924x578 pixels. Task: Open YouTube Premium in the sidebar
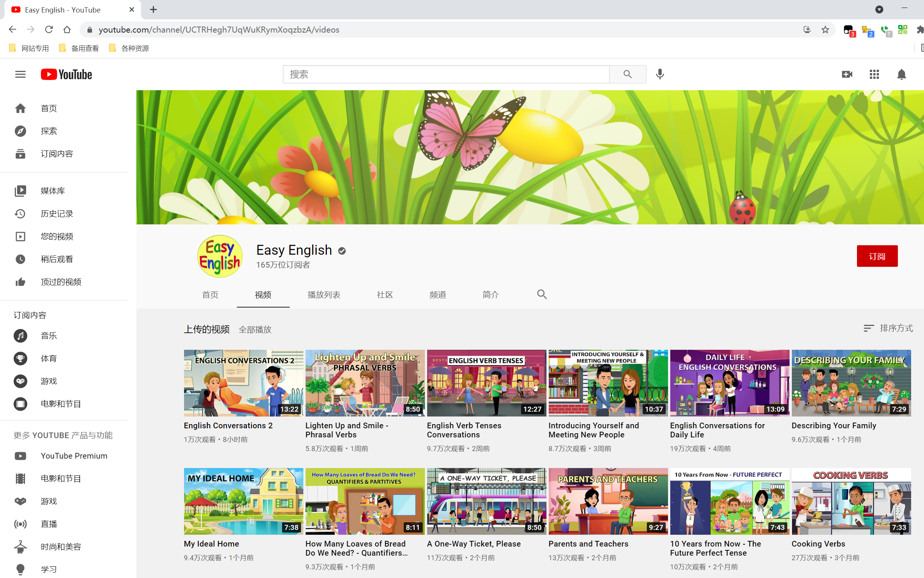(64, 456)
